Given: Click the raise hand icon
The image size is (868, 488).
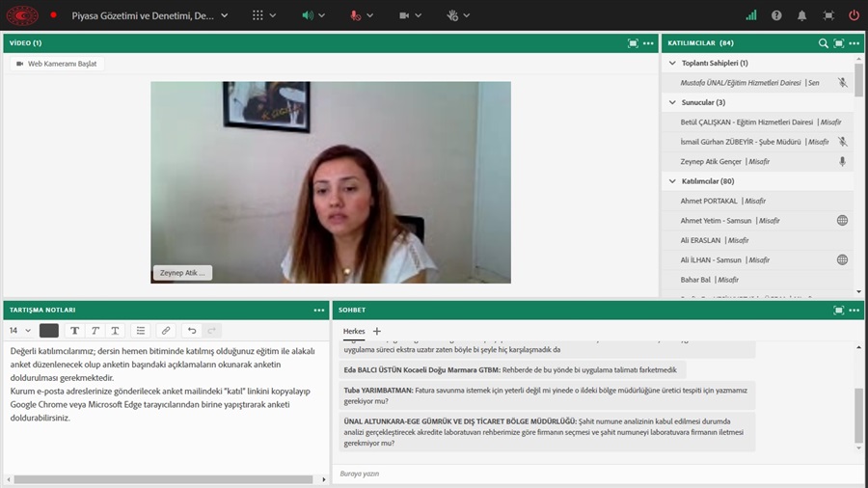Looking at the screenshot, I should 452,15.
